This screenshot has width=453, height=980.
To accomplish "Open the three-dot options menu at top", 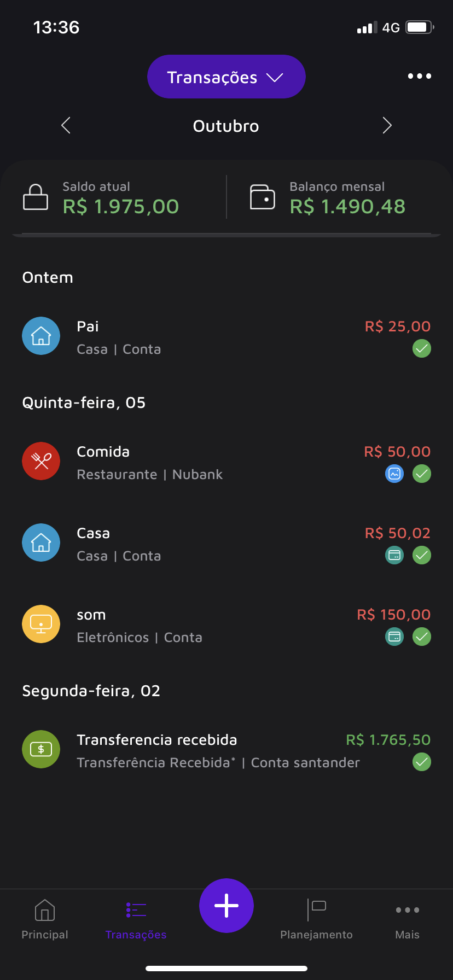I will (420, 76).
